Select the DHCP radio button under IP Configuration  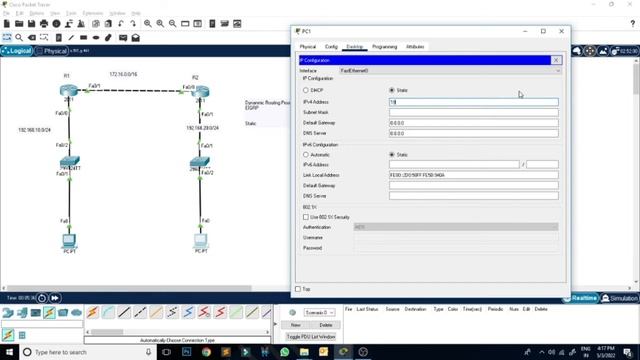[x=306, y=90]
